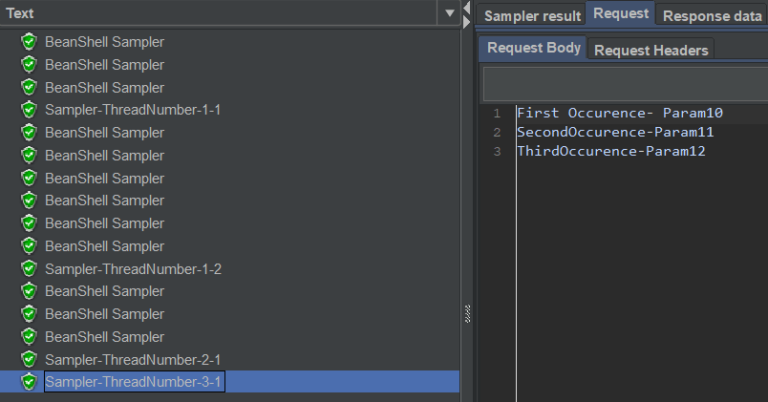Open the Request Headers sub-tab
The image size is (768, 402).
coord(651,50)
